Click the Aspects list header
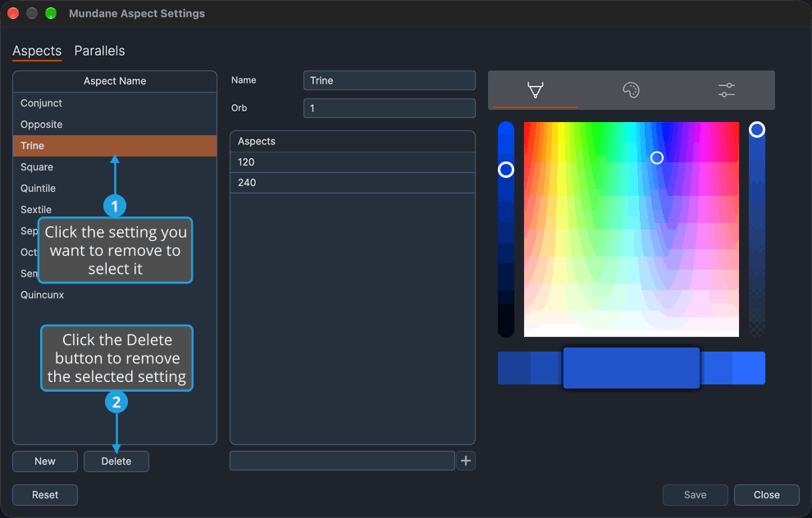 coord(352,141)
